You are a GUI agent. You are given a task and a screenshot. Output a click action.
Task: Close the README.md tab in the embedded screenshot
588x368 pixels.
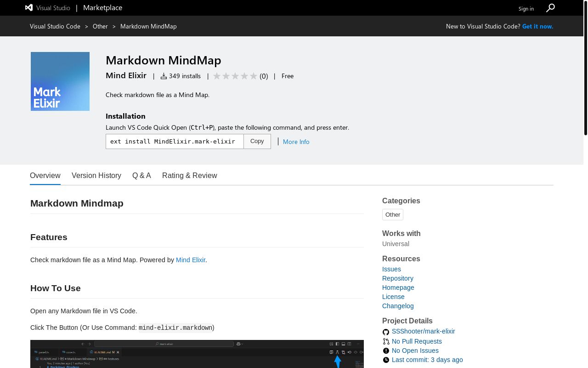(x=118, y=352)
